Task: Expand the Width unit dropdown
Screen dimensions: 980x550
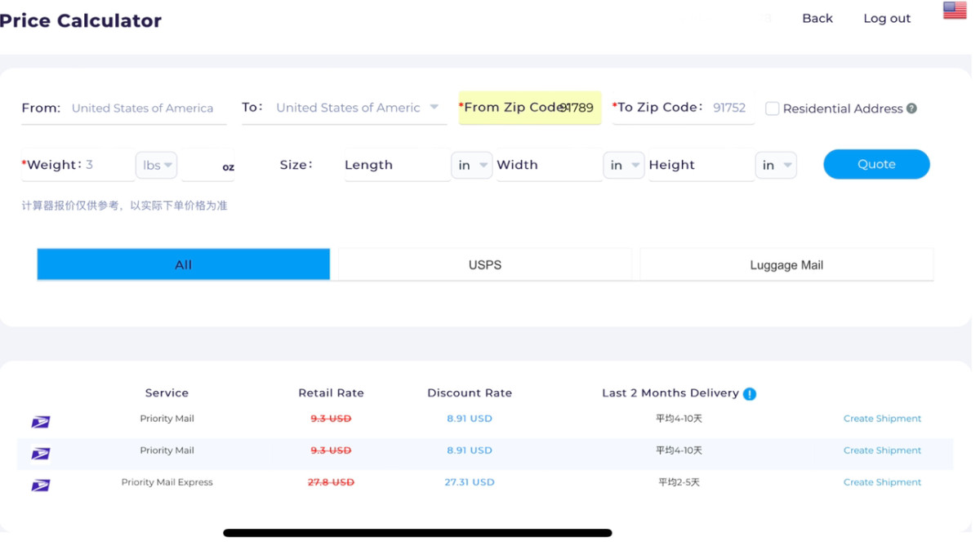Action: pos(623,165)
